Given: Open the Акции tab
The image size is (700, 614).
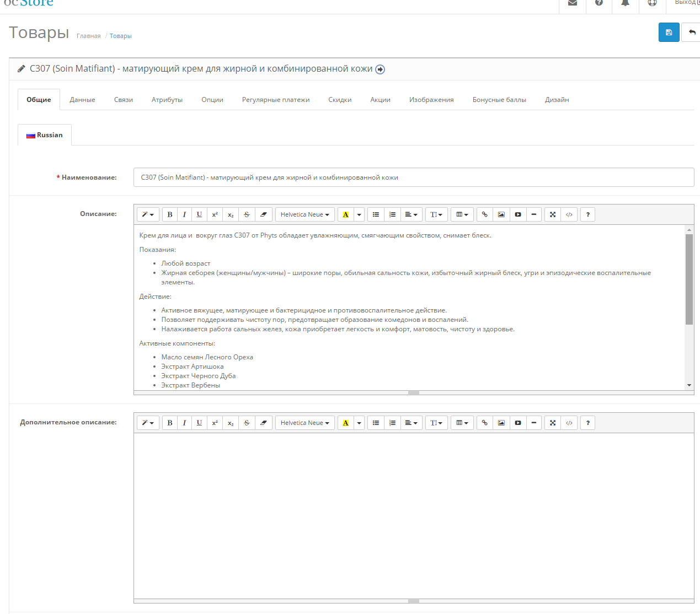Looking at the screenshot, I should [380, 100].
